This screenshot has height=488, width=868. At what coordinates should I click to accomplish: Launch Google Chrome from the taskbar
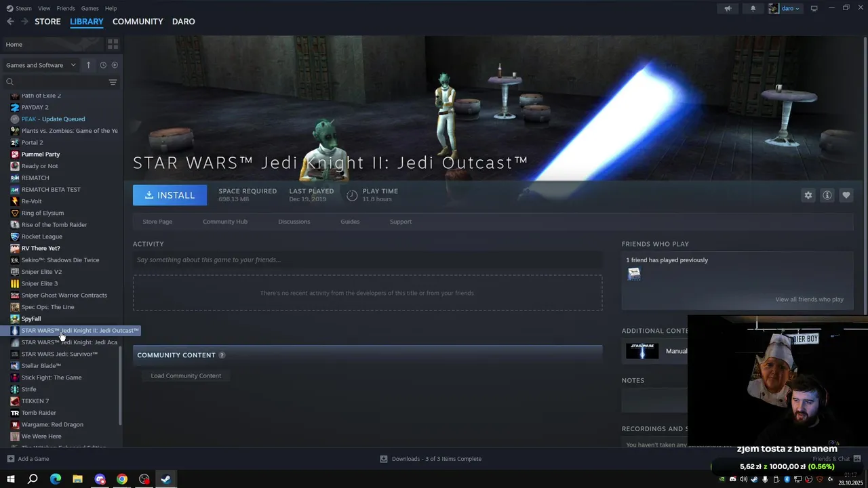[x=122, y=479]
